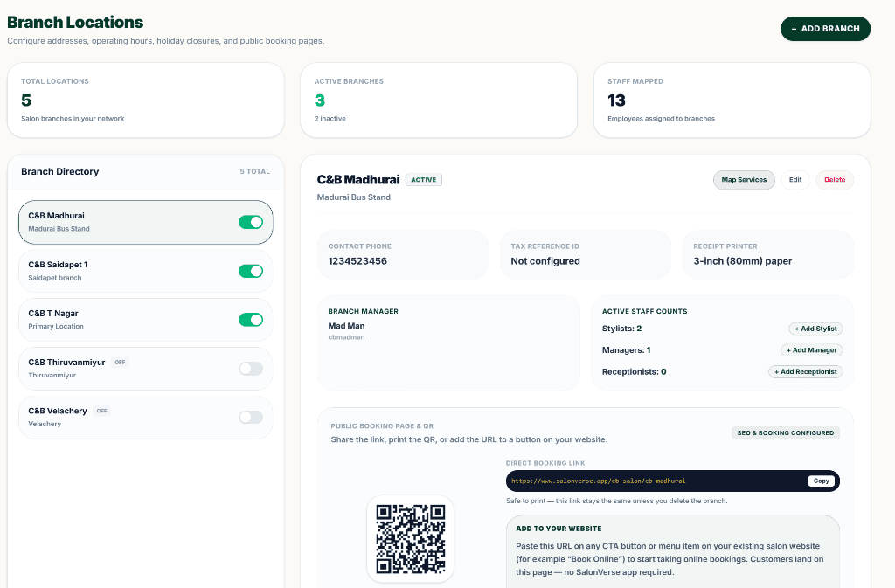Select C&B Saidapet 1 in Branch Directory
This screenshot has height=588, width=895.
[146, 271]
